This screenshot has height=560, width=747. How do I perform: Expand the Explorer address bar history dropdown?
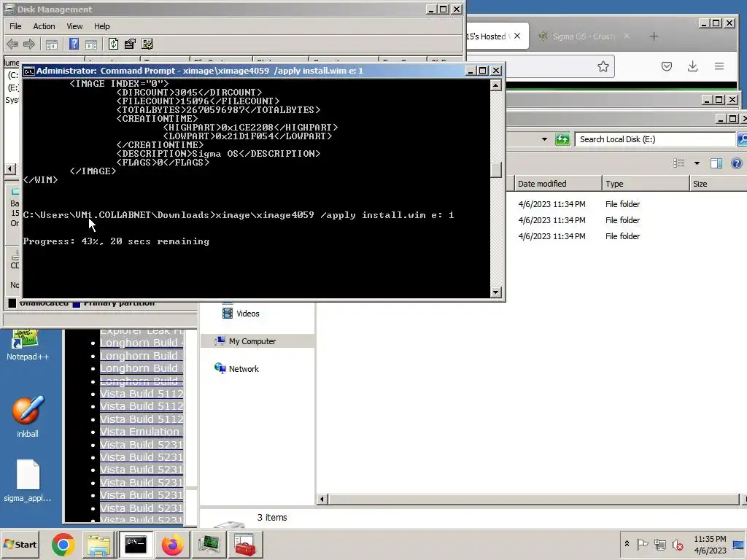(544, 139)
